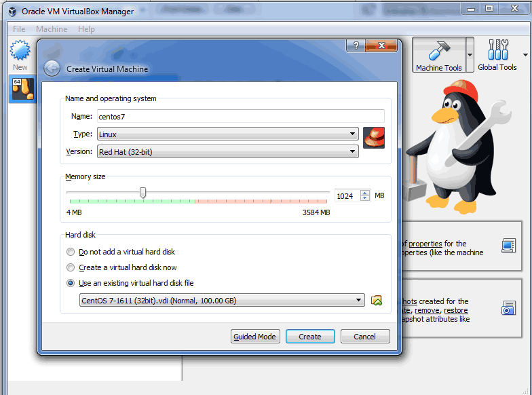Click the Create button
This screenshot has height=395, width=532.
point(310,337)
